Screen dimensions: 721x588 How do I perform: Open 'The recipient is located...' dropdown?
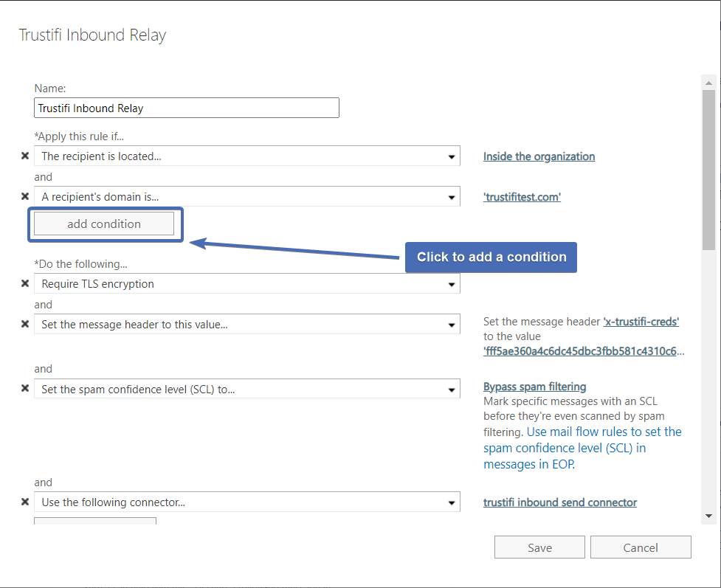click(x=247, y=156)
